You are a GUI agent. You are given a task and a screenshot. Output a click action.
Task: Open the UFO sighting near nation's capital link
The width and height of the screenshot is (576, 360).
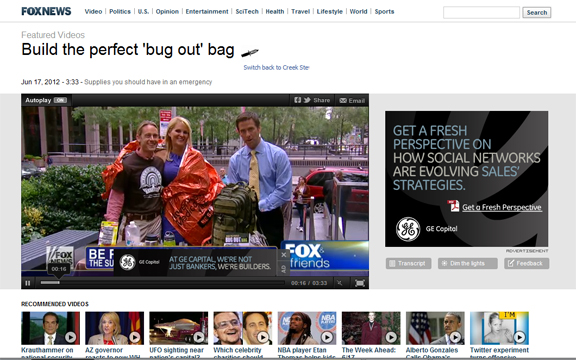tap(177, 353)
